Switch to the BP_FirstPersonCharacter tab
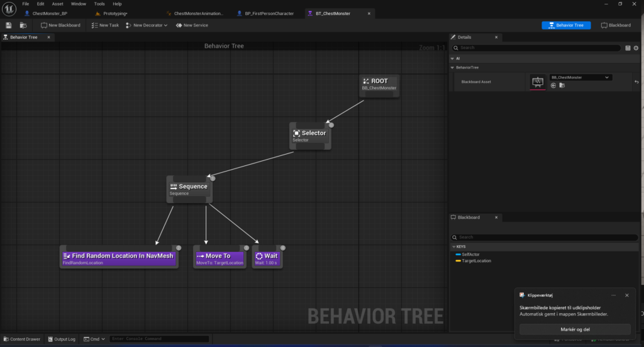Image resolution: width=644 pixels, height=347 pixels. (x=269, y=13)
